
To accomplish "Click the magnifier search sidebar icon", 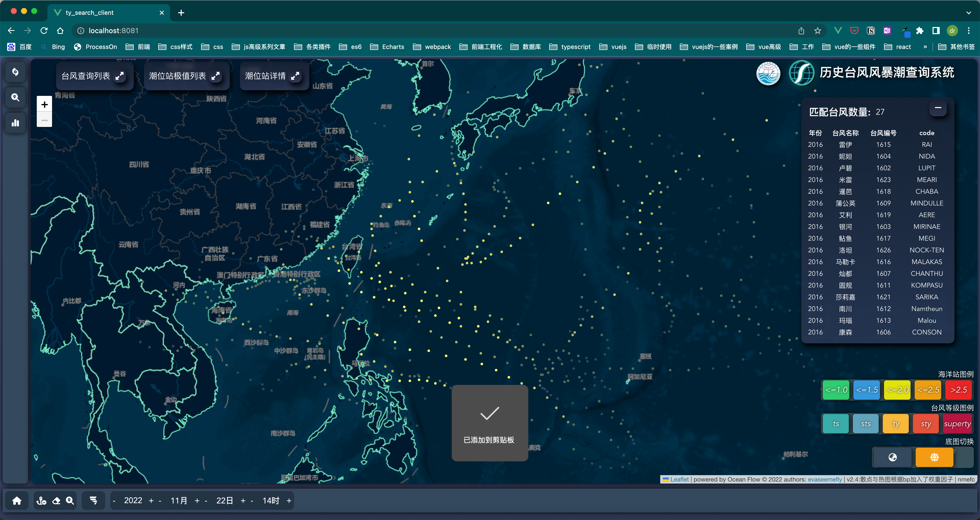I will pos(15,97).
